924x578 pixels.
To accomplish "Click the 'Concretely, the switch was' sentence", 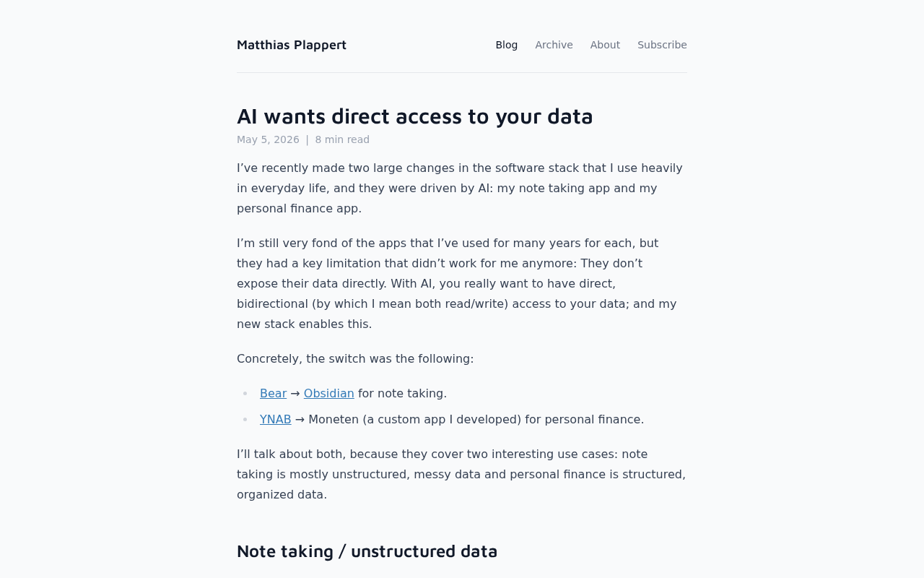I will 355,358.
